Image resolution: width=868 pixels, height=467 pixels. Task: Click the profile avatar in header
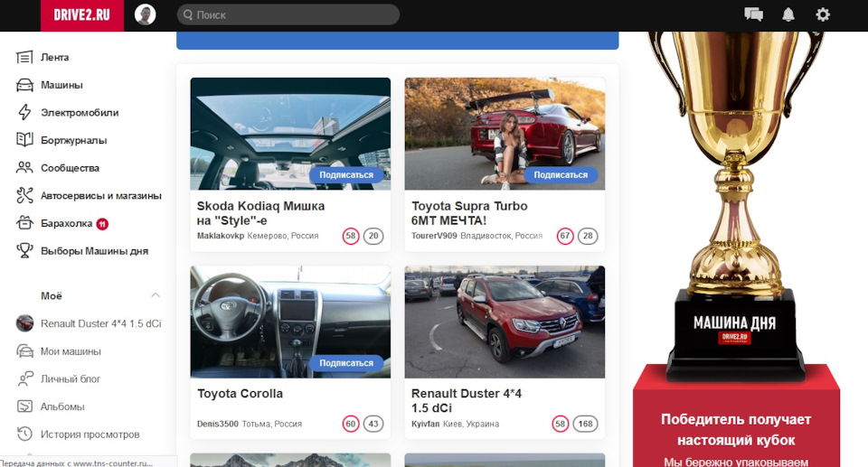(x=145, y=15)
